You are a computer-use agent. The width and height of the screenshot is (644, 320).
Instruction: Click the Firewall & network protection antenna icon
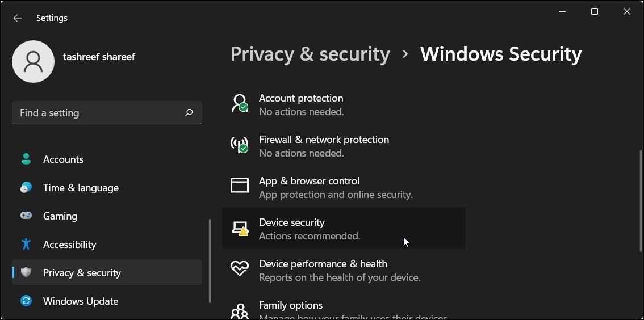240,145
